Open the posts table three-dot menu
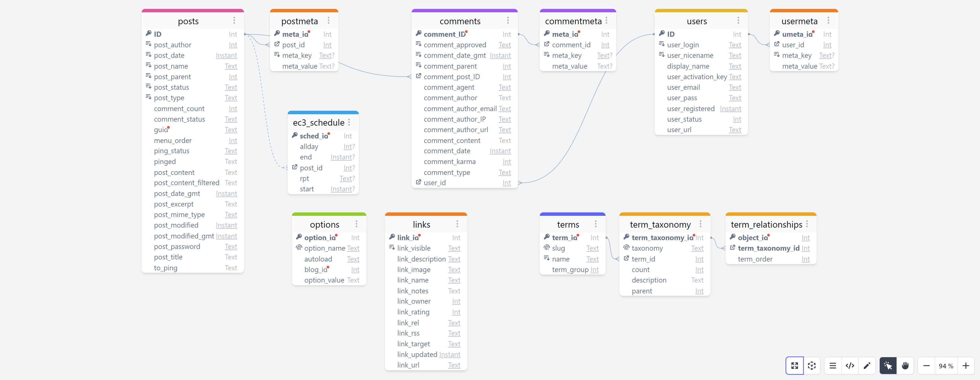 coord(234,21)
